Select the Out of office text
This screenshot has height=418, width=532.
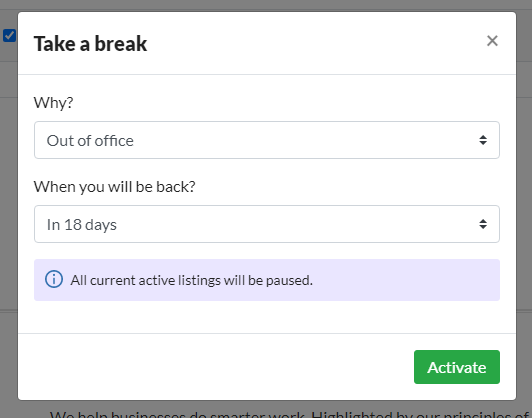(x=90, y=141)
